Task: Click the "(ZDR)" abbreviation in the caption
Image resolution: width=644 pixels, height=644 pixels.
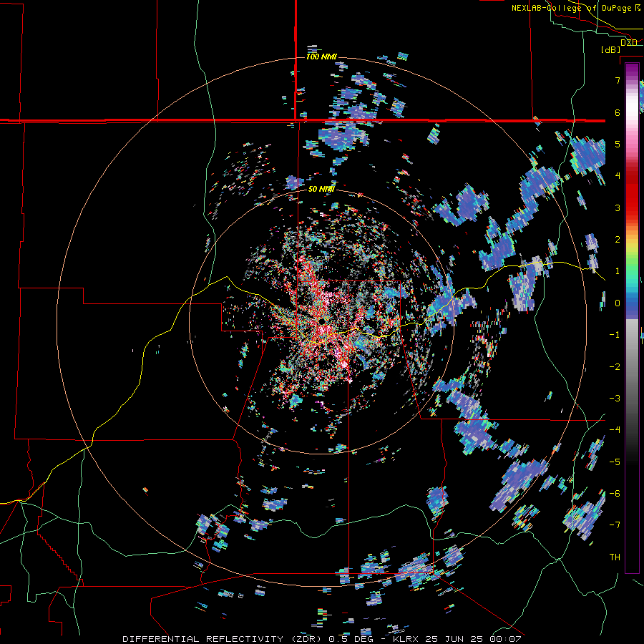Action: tap(306, 639)
